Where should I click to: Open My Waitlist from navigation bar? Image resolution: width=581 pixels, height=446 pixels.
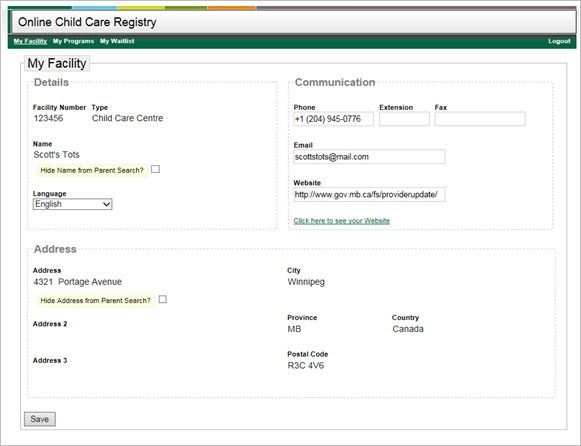117,41
